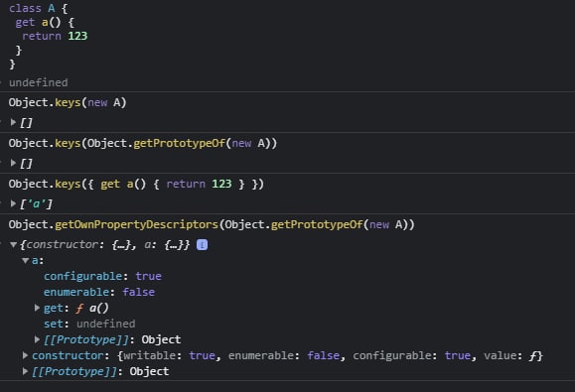This screenshot has height=392, width=575.
Task: Expand the last [[Prototype]]: Object row
Action: coord(25,371)
